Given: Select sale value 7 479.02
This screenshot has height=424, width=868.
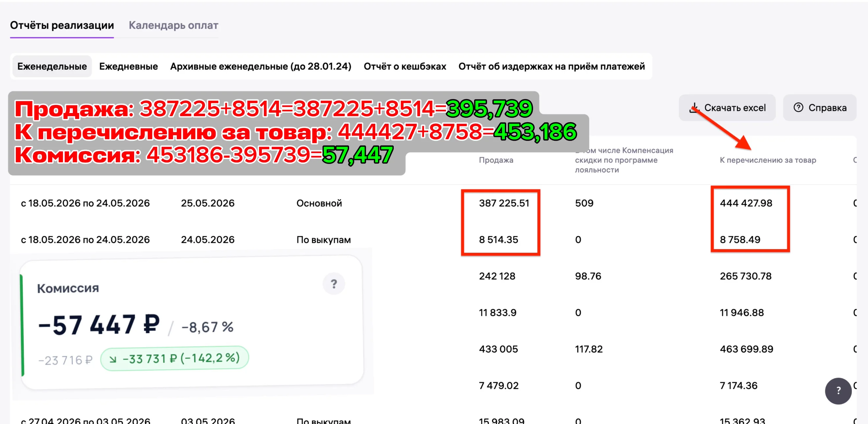Looking at the screenshot, I should (x=499, y=385).
